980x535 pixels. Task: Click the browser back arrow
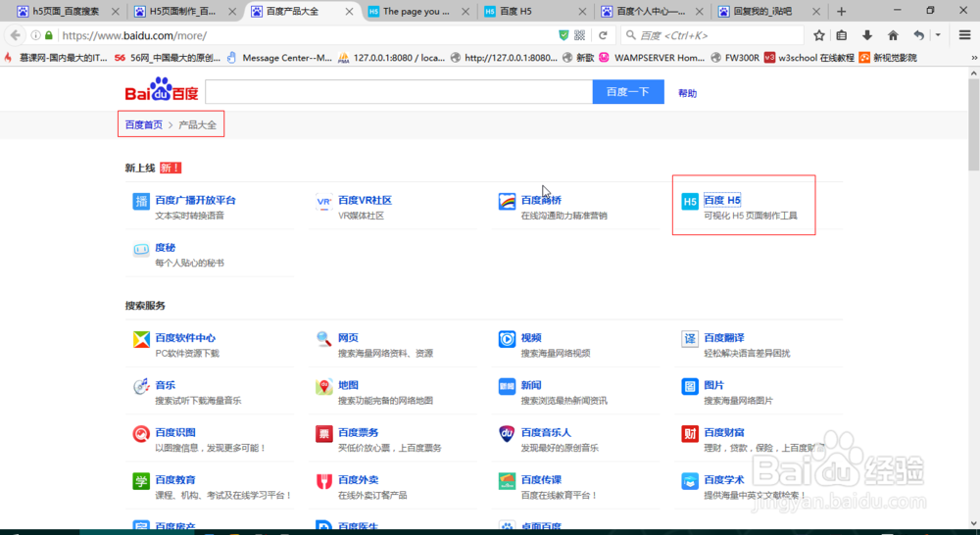(x=16, y=35)
